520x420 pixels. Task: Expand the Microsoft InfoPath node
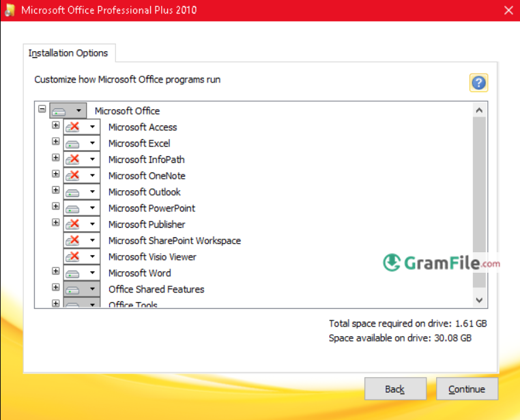[x=56, y=157]
